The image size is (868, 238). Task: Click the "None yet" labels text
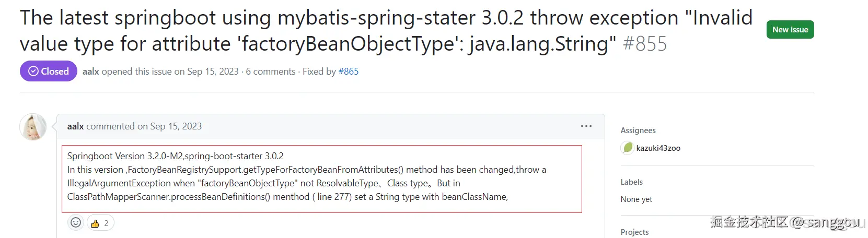[636, 199]
